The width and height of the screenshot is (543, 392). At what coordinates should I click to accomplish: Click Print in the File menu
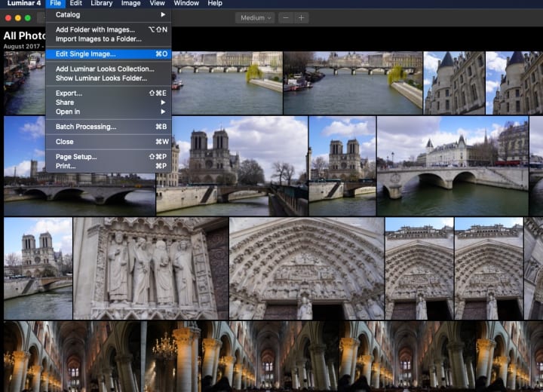66,166
